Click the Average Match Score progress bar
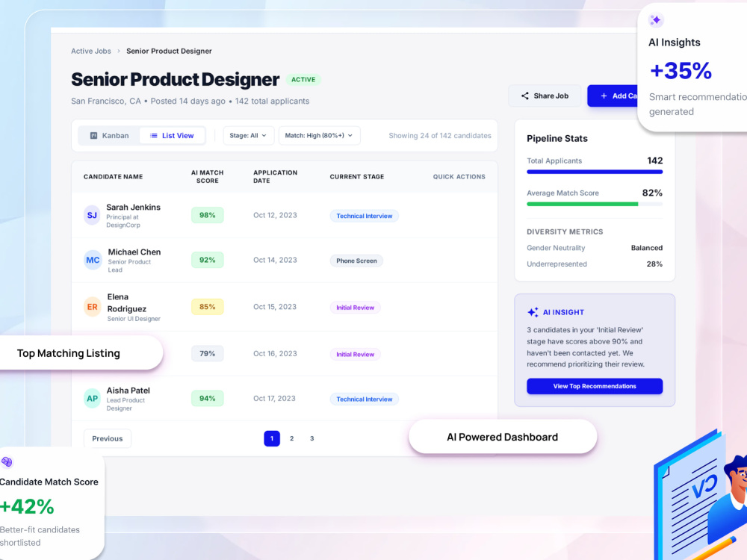Image resolution: width=747 pixels, height=560 pixels. click(595, 205)
